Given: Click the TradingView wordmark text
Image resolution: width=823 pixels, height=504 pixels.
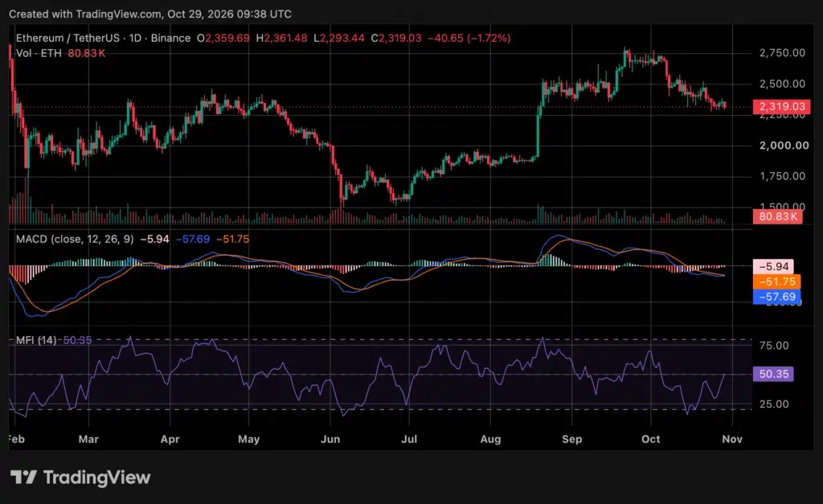Looking at the screenshot, I should [96, 477].
